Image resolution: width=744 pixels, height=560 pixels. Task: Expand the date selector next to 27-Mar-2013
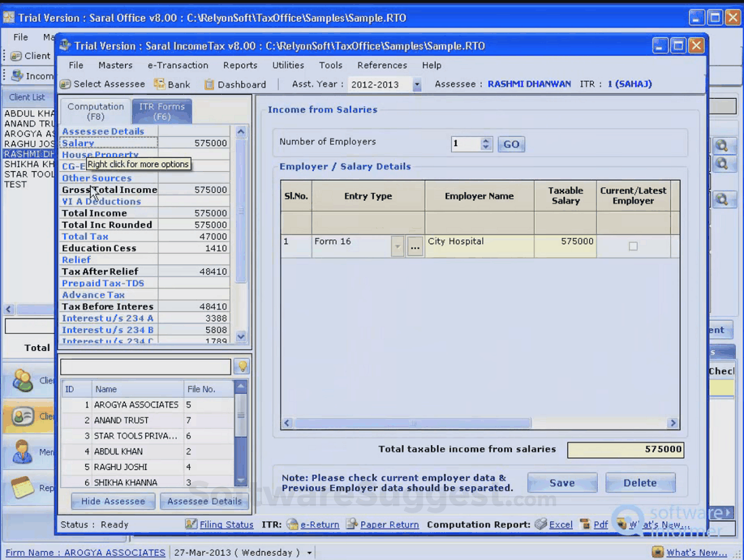point(308,552)
